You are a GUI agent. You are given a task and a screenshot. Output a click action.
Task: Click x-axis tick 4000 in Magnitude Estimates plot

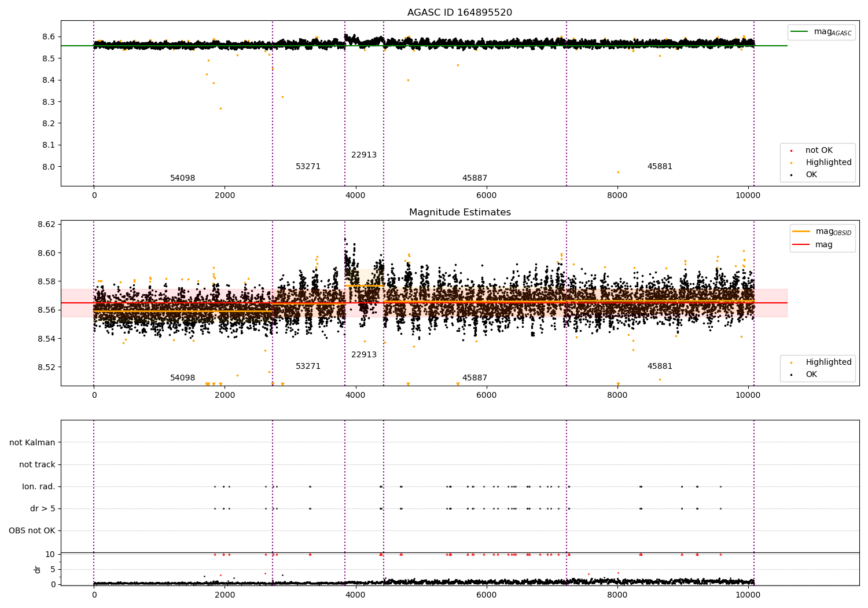pos(355,395)
